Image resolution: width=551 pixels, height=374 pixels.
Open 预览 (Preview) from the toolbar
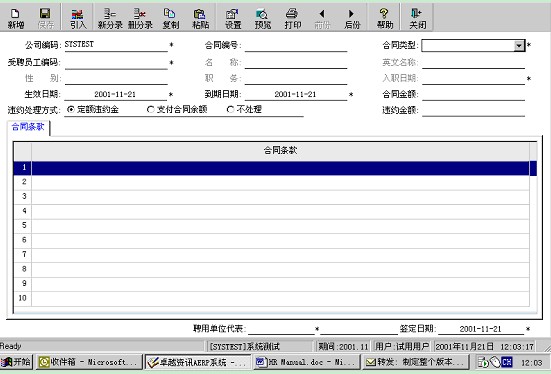pyautogui.click(x=263, y=18)
